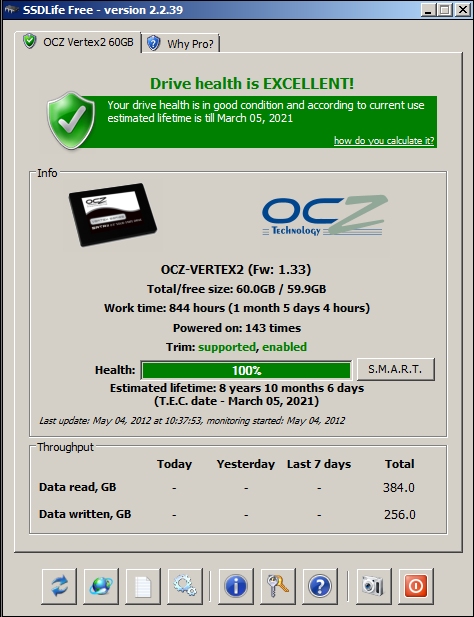474x617 pixels.
Task: Click the red power exit button
Action: (416, 586)
